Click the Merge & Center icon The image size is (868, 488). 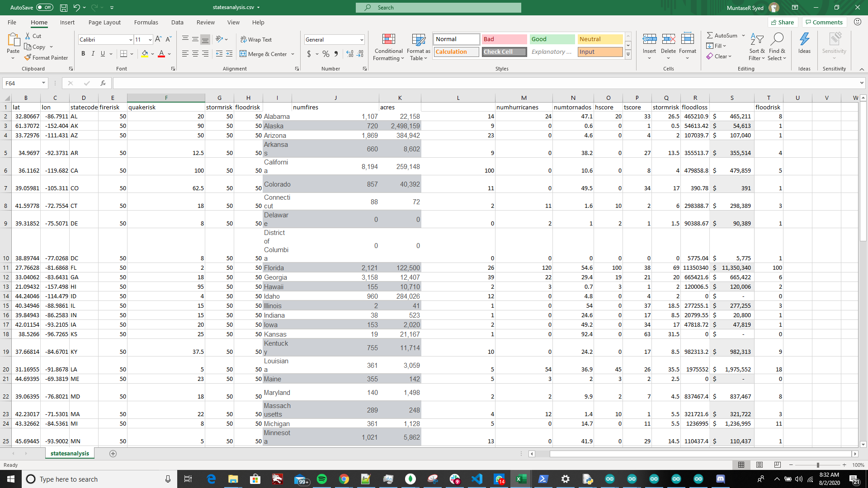(243, 54)
